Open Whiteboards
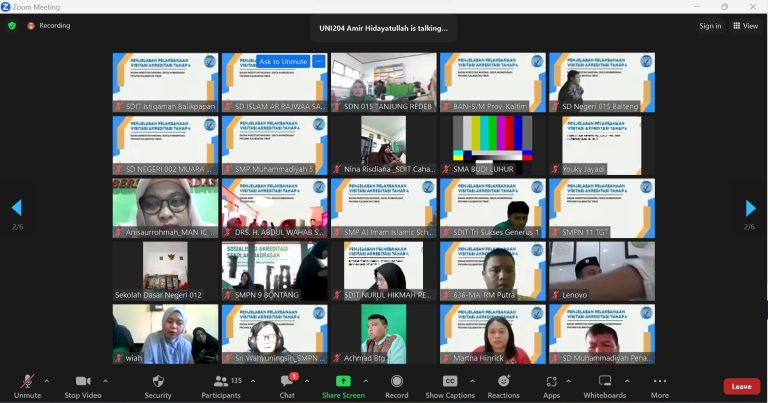The height and width of the screenshot is (403, 768). [x=605, y=386]
